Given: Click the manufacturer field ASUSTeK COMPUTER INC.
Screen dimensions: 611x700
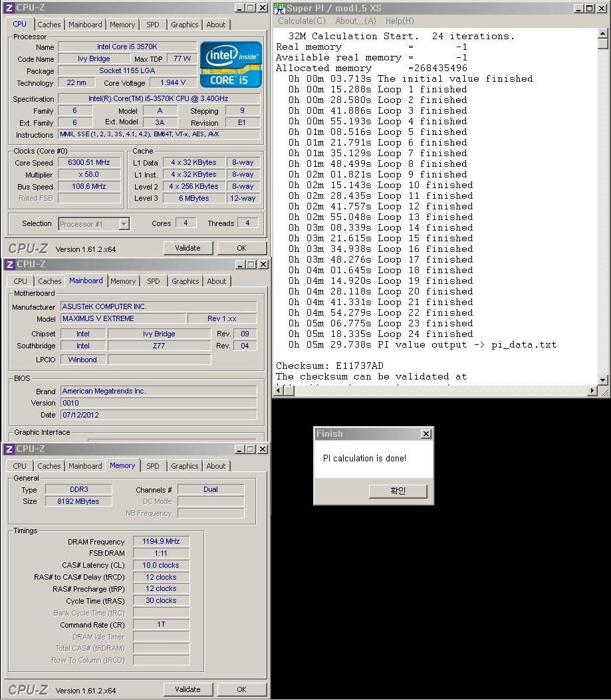Looking at the screenshot, I should tap(158, 306).
